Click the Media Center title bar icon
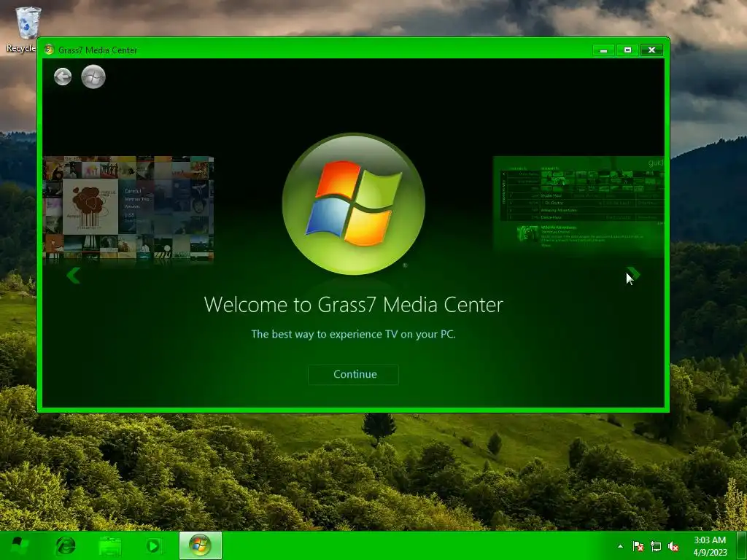Screen dimensions: 747x560 tap(49, 50)
